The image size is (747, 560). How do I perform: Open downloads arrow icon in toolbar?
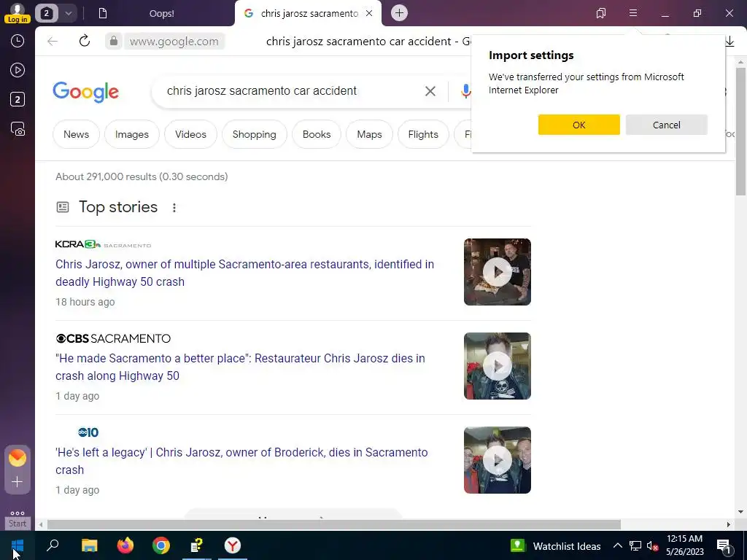(x=729, y=42)
